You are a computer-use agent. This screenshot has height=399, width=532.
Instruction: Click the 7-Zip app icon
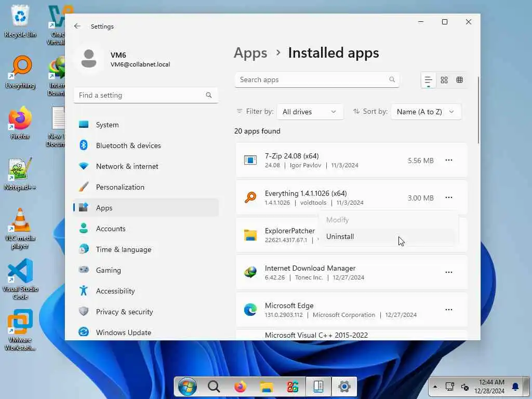[x=250, y=160]
